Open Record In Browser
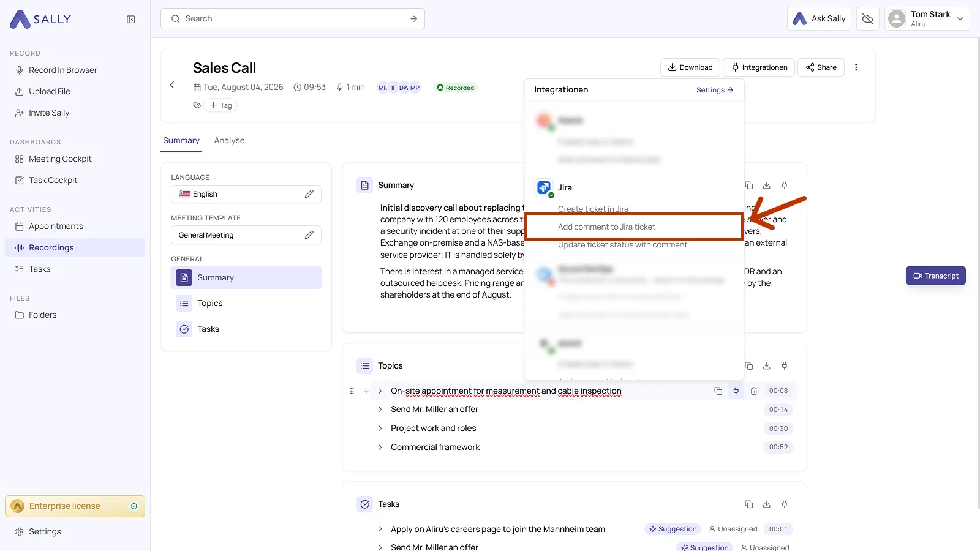Image resolution: width=980 pixels, height=551 pixels. (62, 70)
